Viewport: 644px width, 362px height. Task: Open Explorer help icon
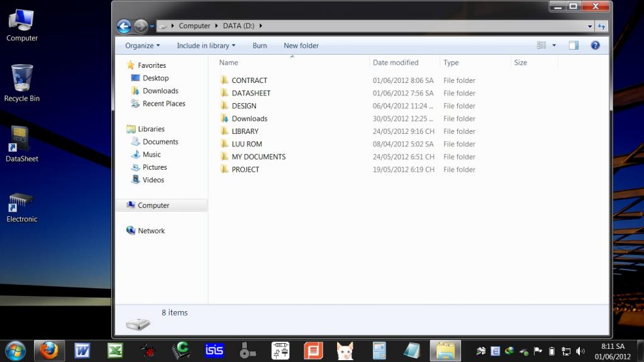(595, 45)
